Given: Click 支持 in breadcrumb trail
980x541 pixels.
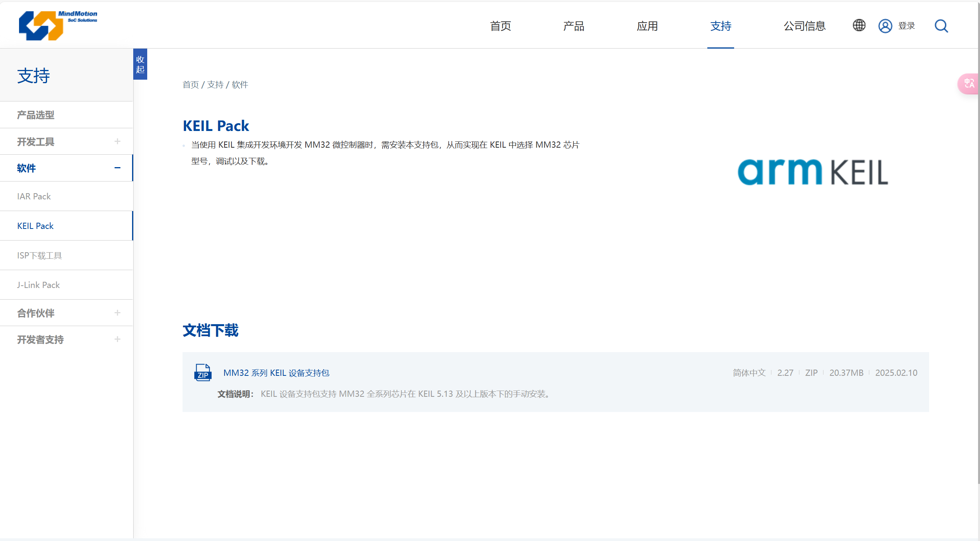Looking at the screenshot, I should (x=215, y=85).
